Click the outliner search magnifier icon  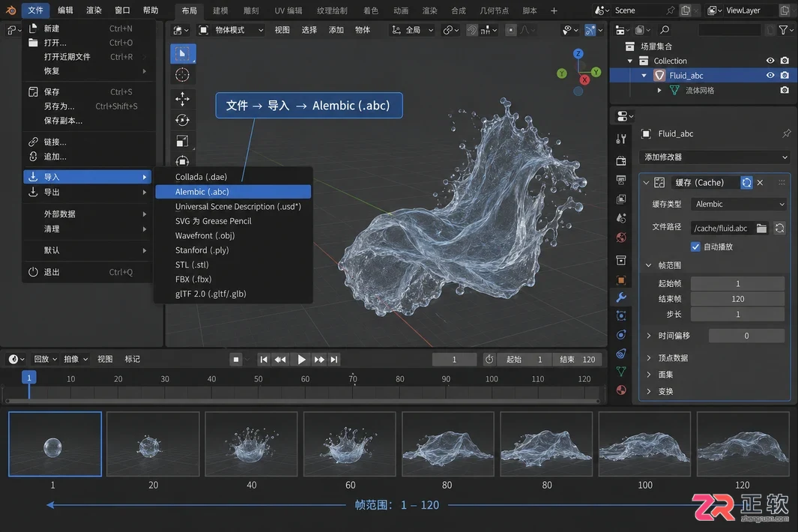665,30
